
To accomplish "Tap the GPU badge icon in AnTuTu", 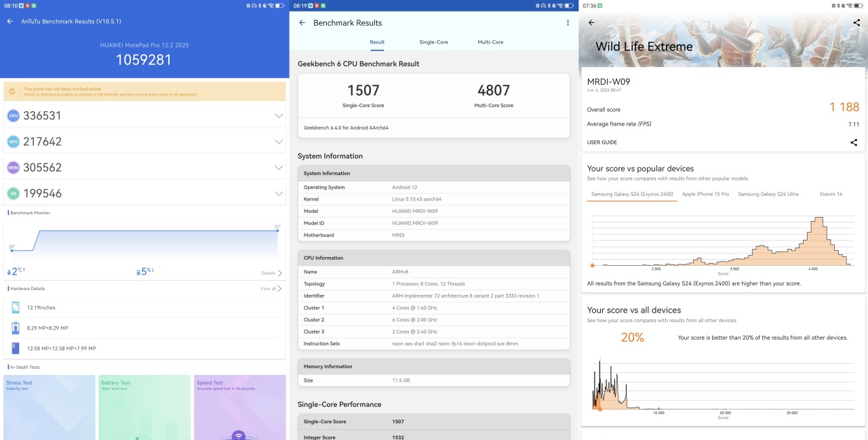I will (13, 142).
